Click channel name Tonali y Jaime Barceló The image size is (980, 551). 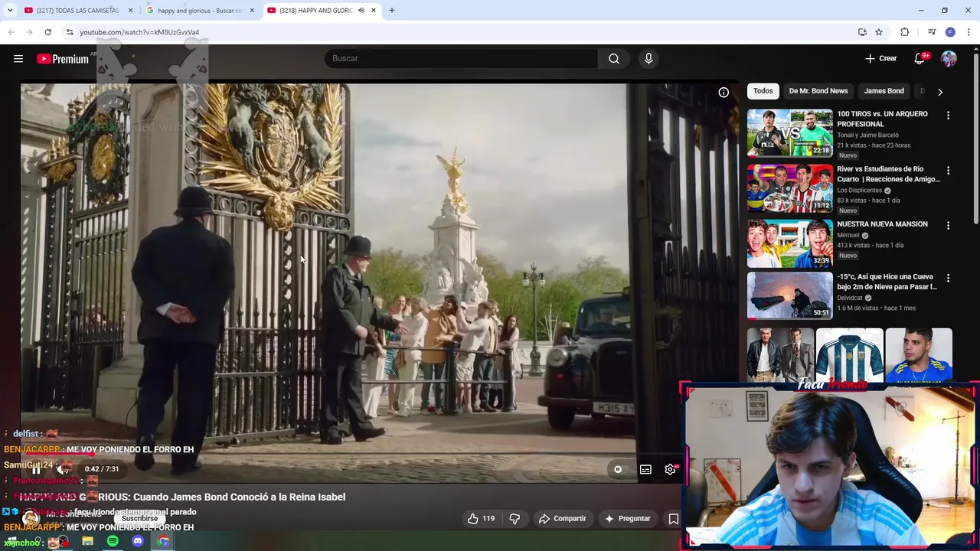pos(867,135)
